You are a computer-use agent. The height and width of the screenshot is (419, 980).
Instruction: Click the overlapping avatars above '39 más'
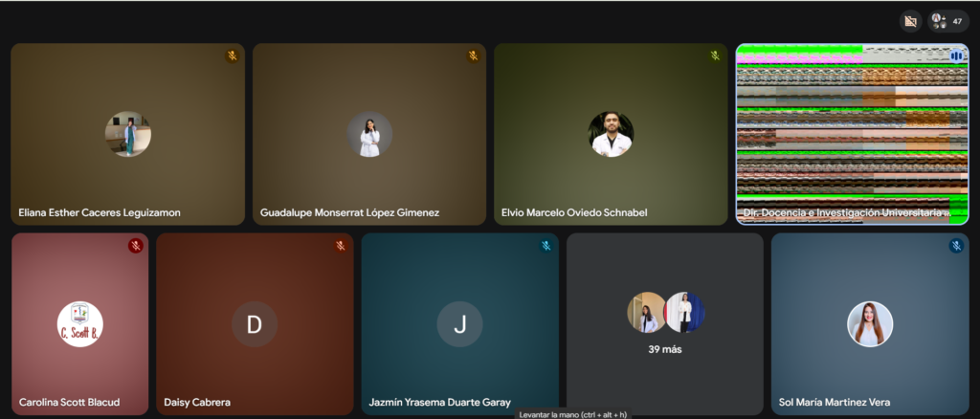click(665, 312)
